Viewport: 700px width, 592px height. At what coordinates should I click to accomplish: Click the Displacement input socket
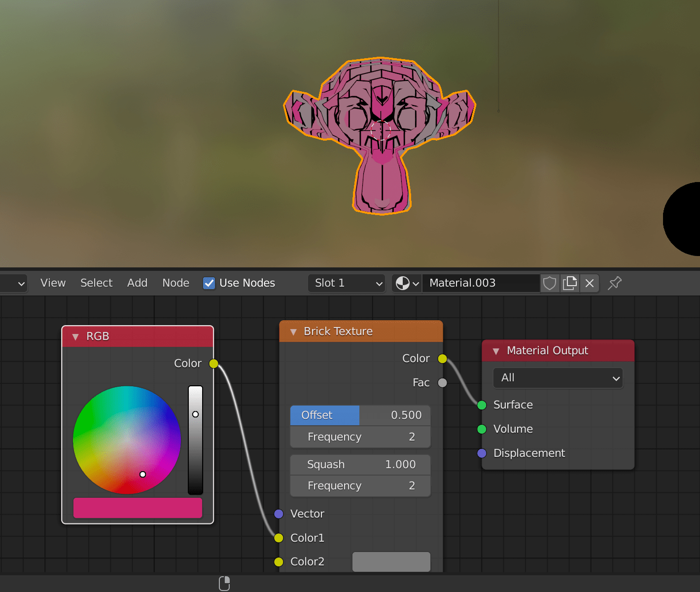(x=482, y=453)
